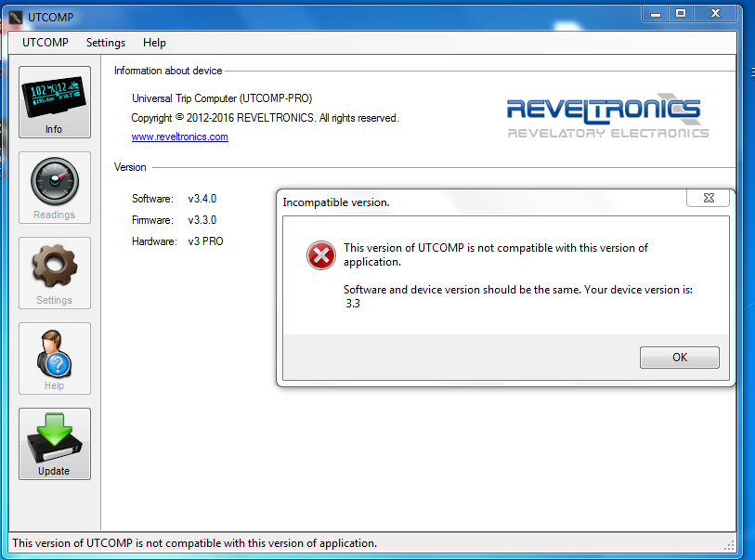Image resolution: width=755 pixels, height=560 pixels.
Task: Open the Help menu in menu bar
Action: (154, 43)
